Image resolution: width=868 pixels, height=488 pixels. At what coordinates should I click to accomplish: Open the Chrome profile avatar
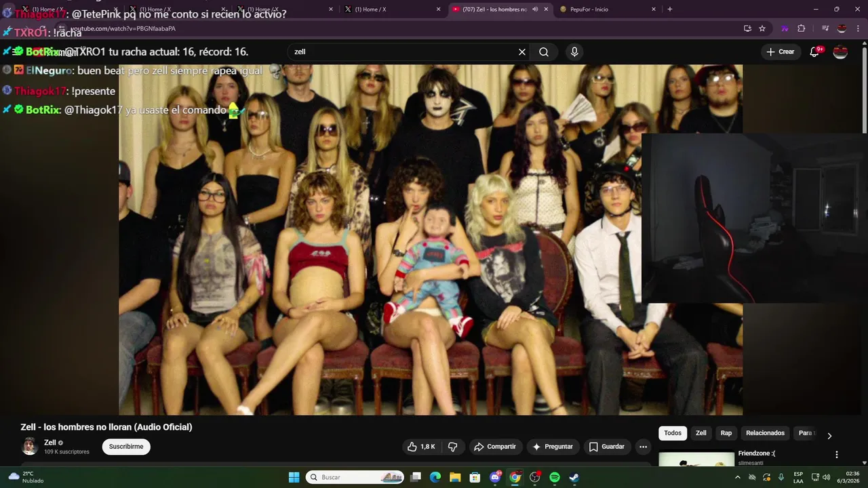pos(842,28)
